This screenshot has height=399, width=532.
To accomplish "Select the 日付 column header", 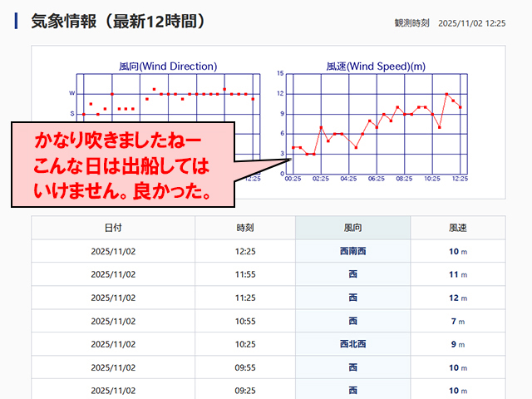I will [x=113, y=228].
